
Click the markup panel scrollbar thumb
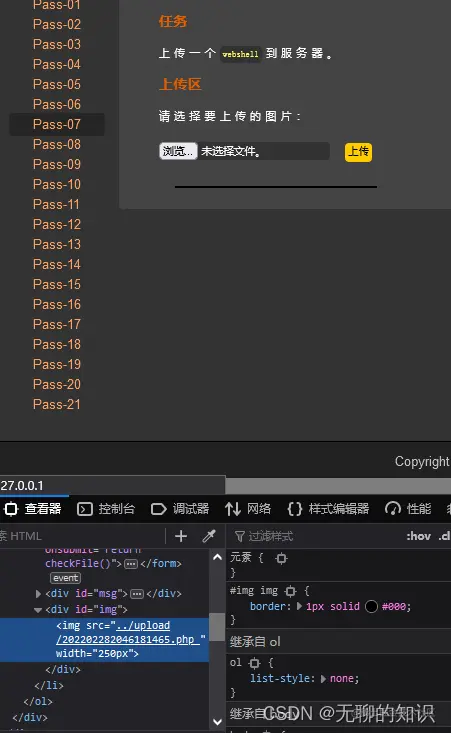pos(217,627)
